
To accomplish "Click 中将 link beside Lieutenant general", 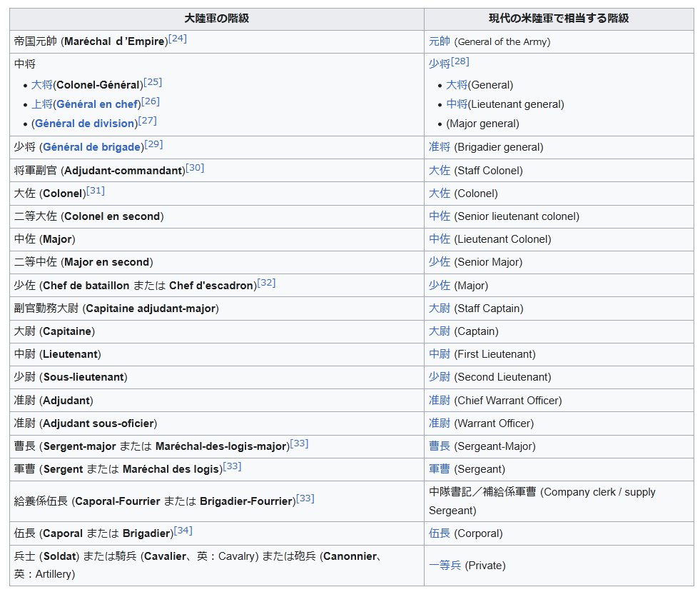I will (457, 104).
